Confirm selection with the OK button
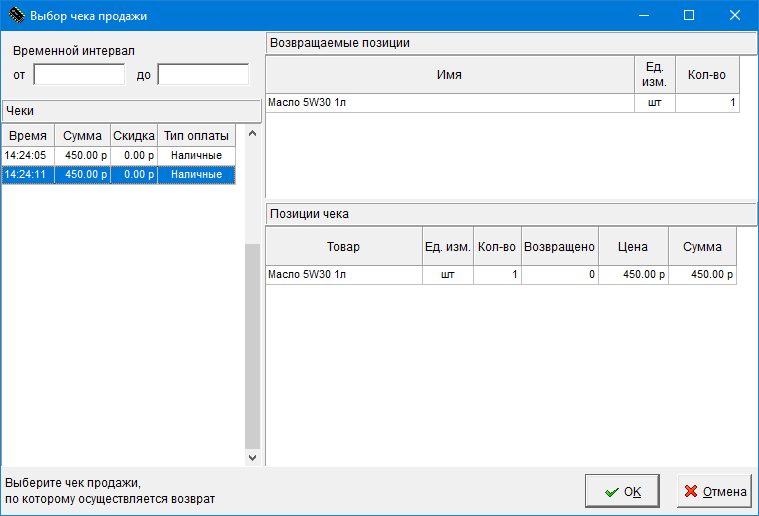This screenshot has width=759, height=516. point(621,491)
